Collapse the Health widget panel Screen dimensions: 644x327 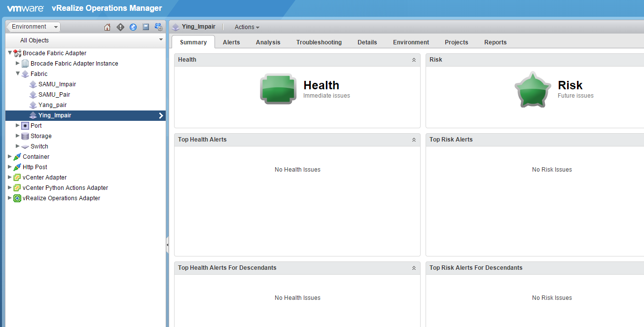coord(414,60)
